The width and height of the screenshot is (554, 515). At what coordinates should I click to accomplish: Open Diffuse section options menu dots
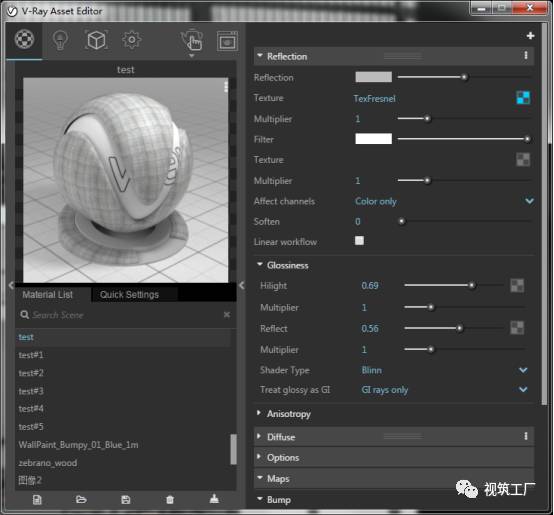coord(526,436)
